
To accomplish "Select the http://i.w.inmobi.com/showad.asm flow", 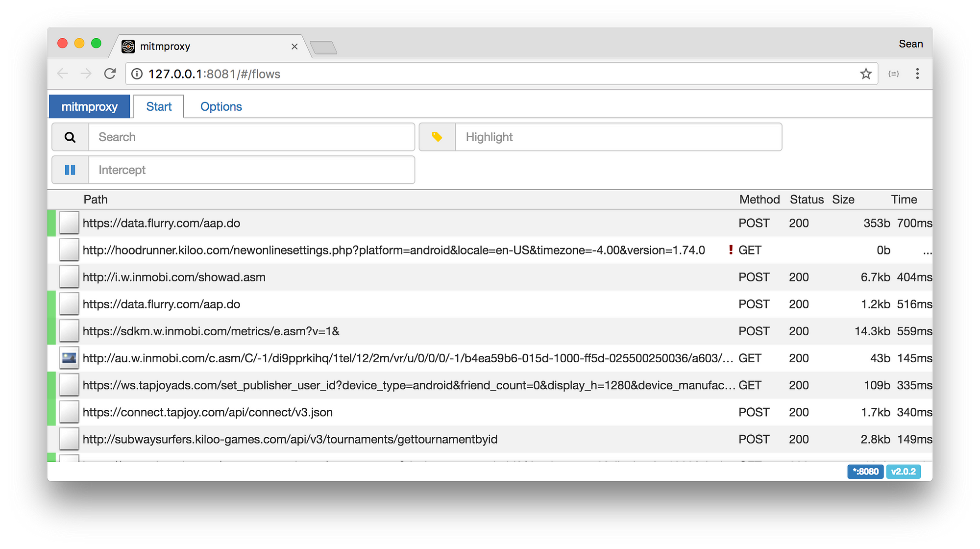I will point(490,277).
